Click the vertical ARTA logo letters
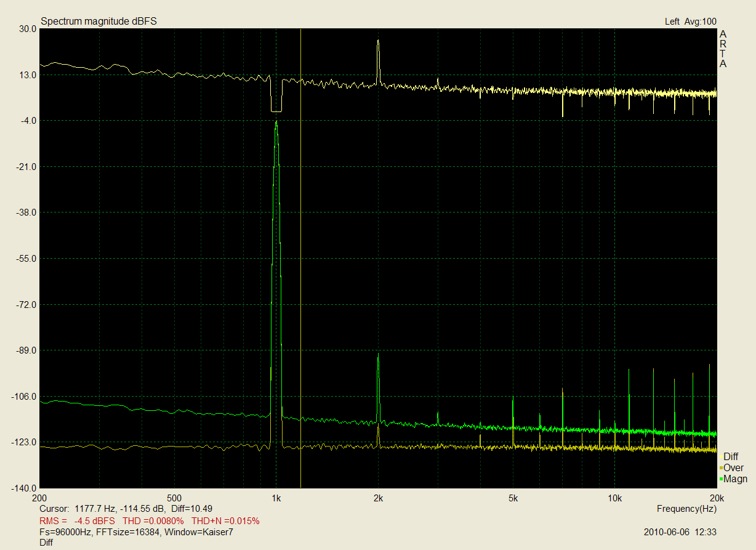756x550 pixels. tap(723, 49)
